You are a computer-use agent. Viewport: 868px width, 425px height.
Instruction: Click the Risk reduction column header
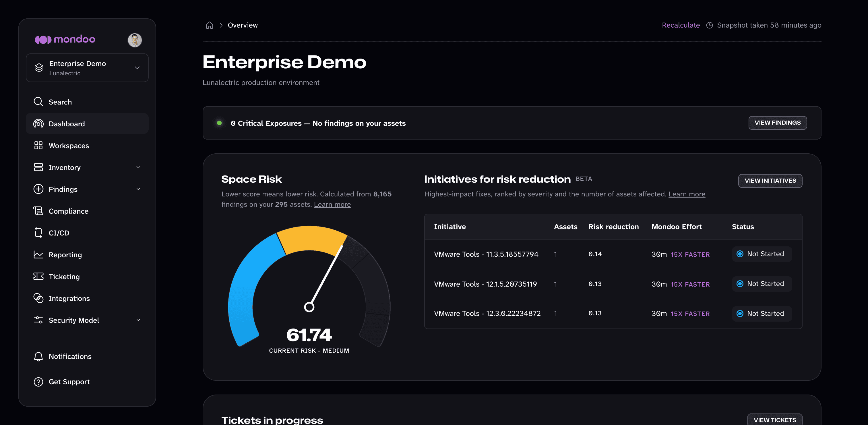613,227
